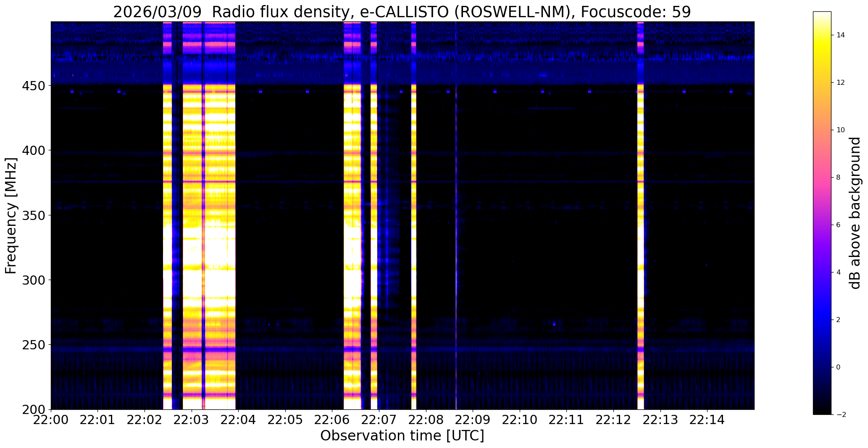Screen dimensions: 868x448
Task: Click the 22:01 time tick label
Action: click(x=98, y=419)
